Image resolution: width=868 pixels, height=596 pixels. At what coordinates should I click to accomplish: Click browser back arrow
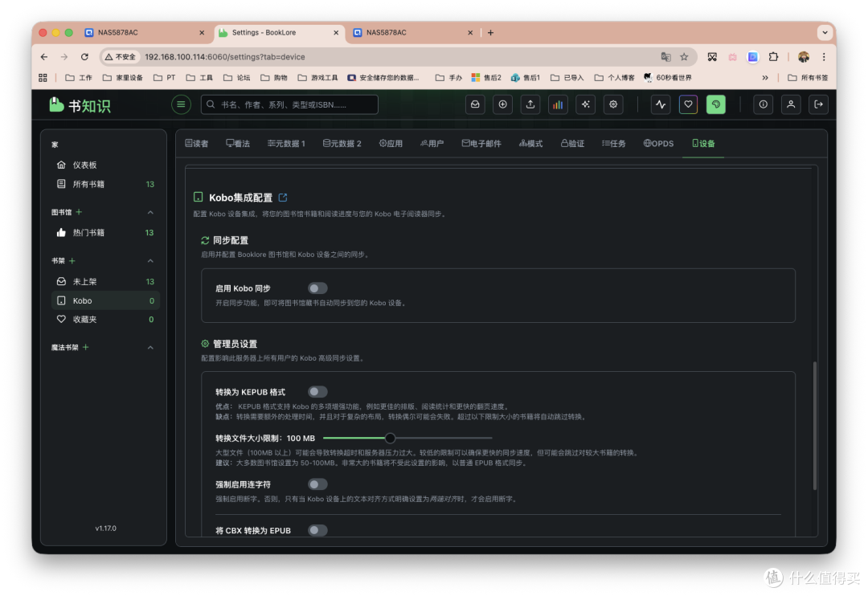click(44, 57)
